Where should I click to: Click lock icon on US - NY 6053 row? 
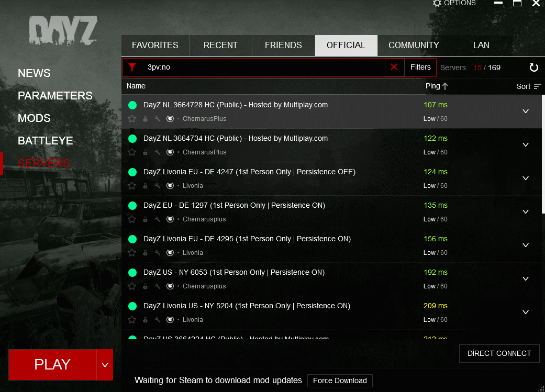[146, 286]
